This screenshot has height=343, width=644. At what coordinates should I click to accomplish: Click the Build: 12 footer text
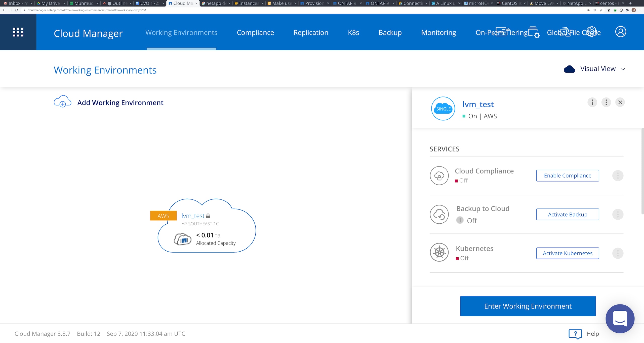coord(89,334)
